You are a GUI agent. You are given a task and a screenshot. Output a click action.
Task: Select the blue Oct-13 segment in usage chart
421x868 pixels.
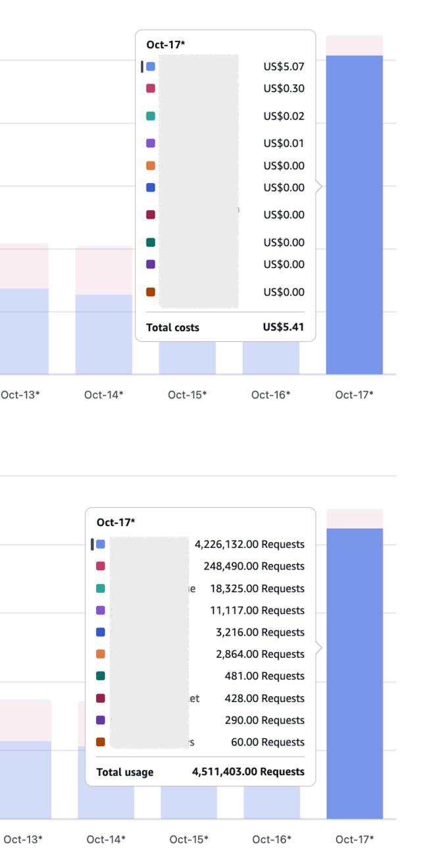26,780
